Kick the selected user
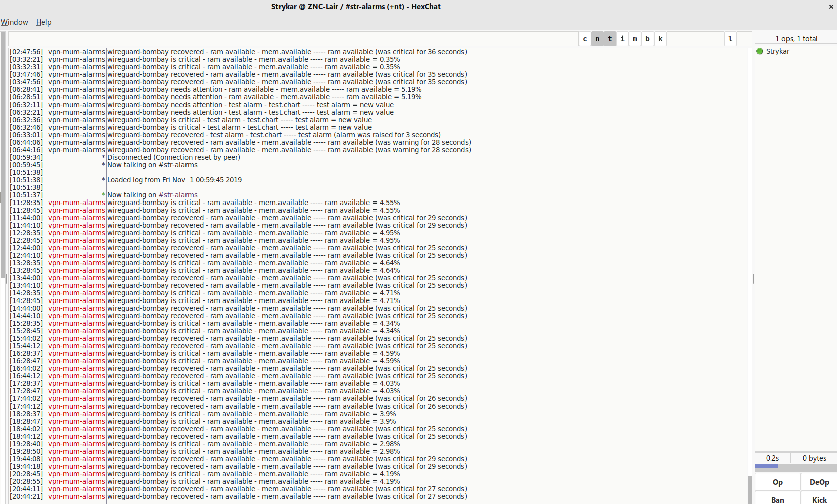837x504 pixels. pyautogui.click(x=819, y=499)
